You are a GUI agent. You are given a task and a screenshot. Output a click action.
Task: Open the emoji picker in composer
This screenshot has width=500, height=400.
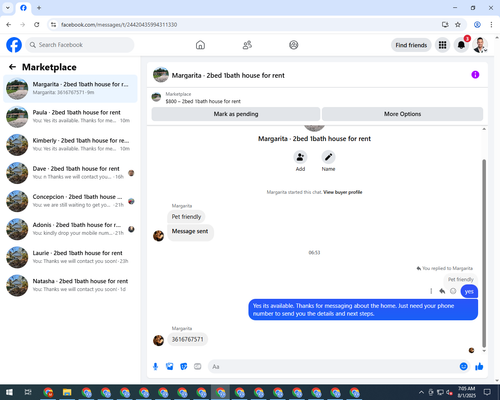[x=463, y=367]
